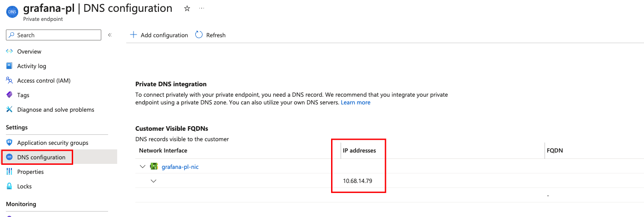
Task: Collapse the Monitoring section header
Action: pyautogui.click(x=21, y=204)
